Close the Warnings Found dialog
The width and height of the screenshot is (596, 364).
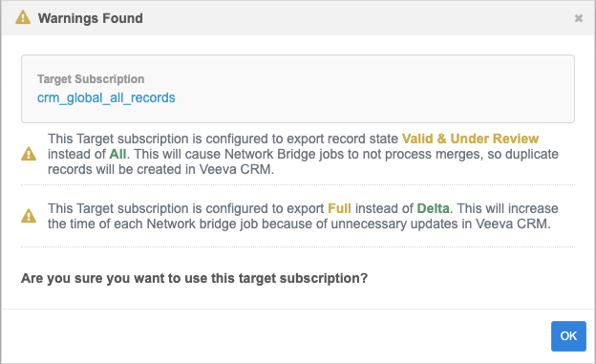(x=578, y=18)
